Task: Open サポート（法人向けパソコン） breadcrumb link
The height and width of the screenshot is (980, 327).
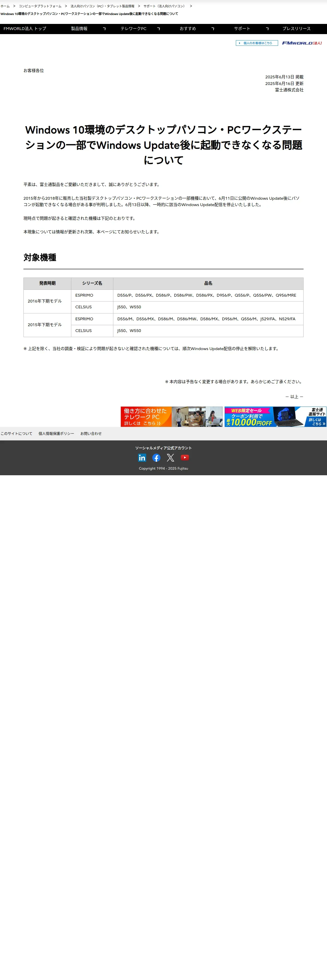Action: coord(165,6)
